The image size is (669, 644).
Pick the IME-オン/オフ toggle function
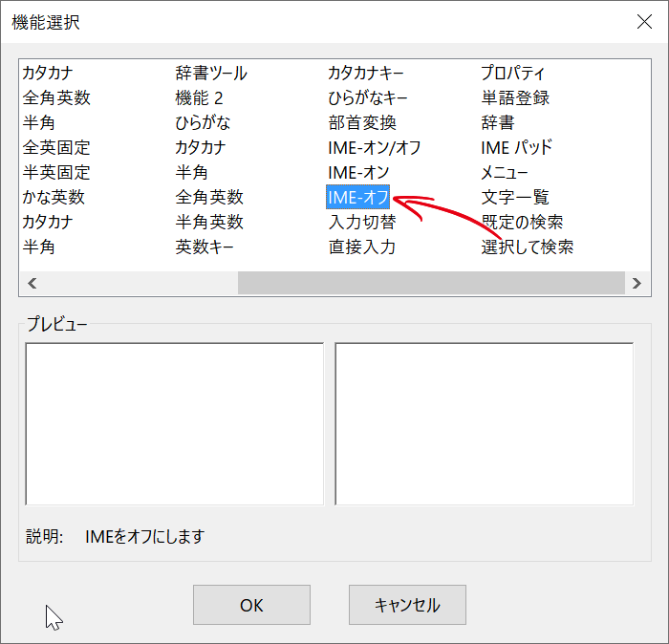tap(375, 147)
